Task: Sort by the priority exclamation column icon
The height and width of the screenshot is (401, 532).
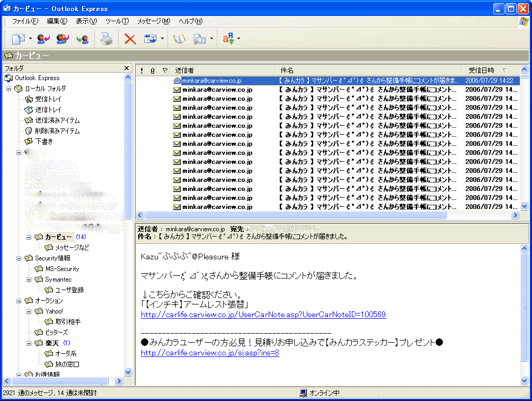Action: [x=141, y=71]
